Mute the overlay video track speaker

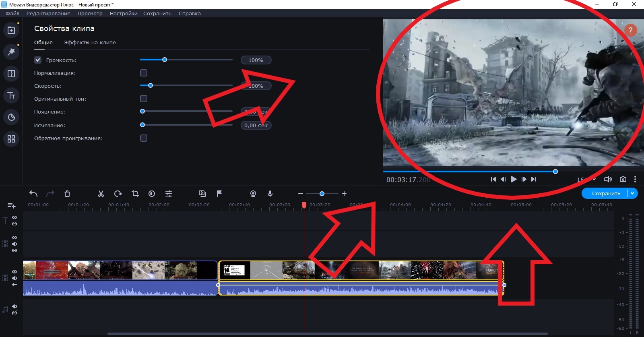click(x=14, y=244)
